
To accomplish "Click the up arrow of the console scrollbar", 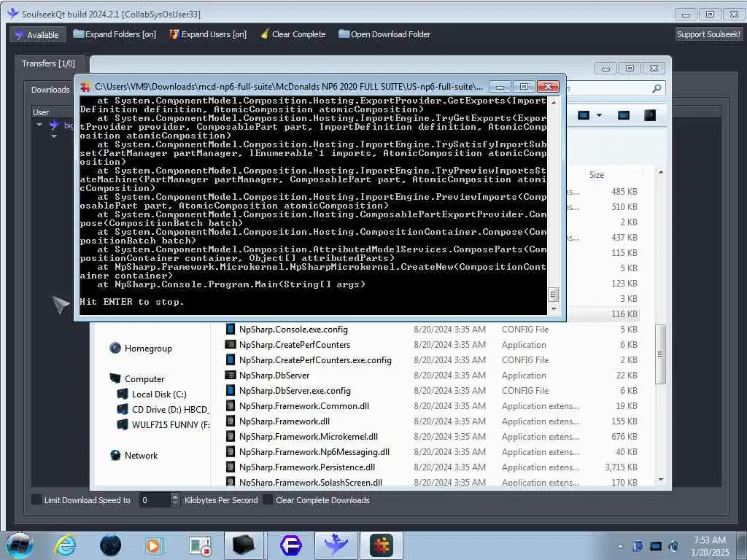I will pyautogui.click(x=553, y=102).
